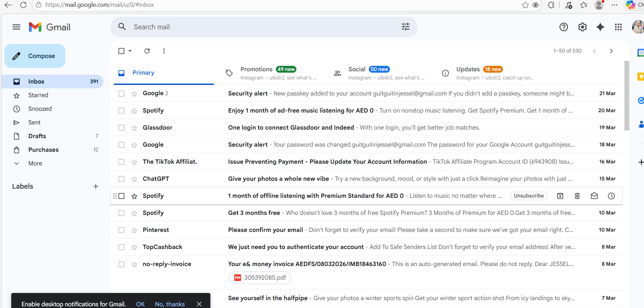This screenshot has height=308, width=644.
Task: Star the ChatGPT email
Action: coord(135,179)
